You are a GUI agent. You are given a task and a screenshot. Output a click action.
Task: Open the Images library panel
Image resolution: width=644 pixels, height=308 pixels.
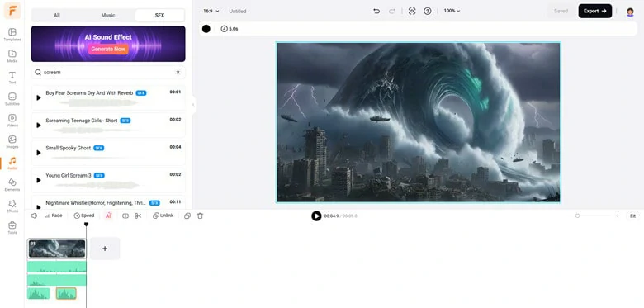[x=12, y=141]
